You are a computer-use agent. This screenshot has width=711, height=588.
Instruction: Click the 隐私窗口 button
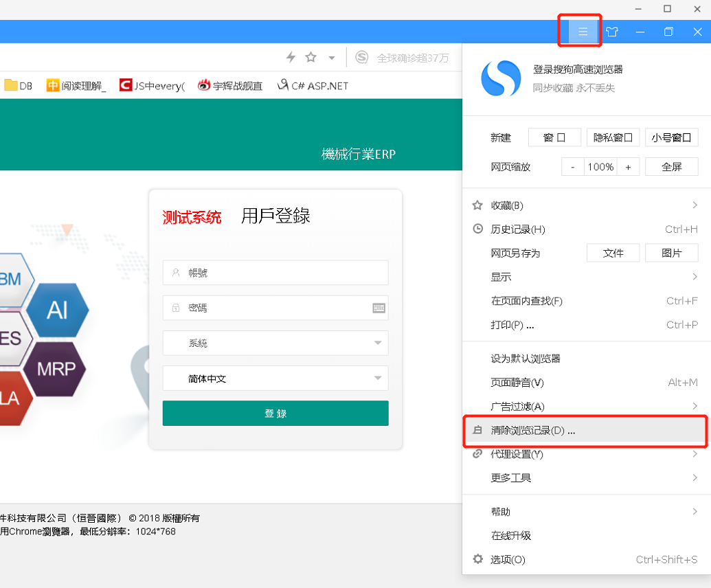pyautogui.click(x=613, y=137)
